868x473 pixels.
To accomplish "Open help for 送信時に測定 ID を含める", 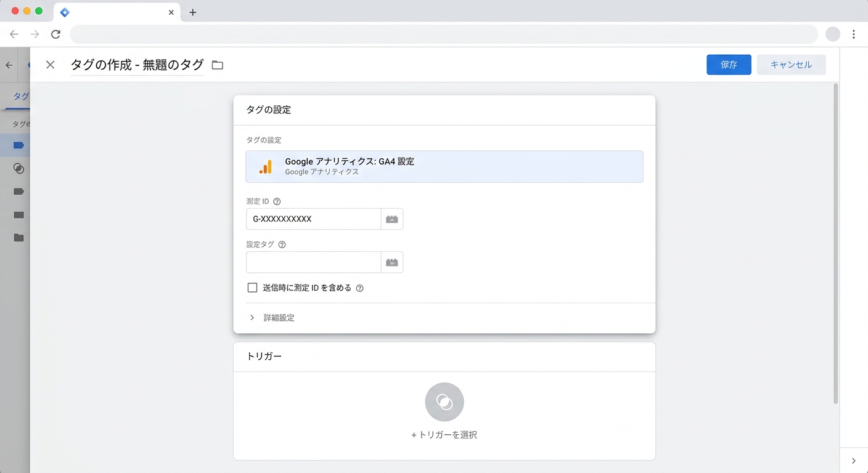I will coord(360,288).
